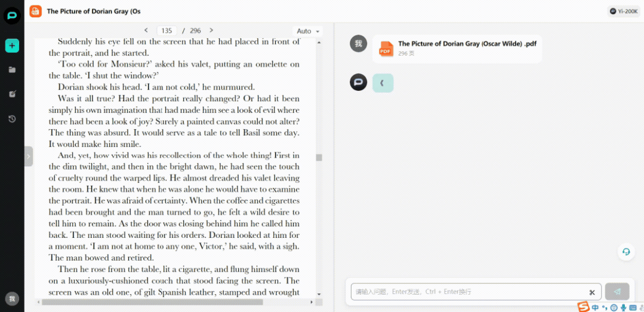Image resolution: width=644 pixels, height=312 pixels.
Task: Expand the collapsed left side panel
Action: click(x=28, y=157)
